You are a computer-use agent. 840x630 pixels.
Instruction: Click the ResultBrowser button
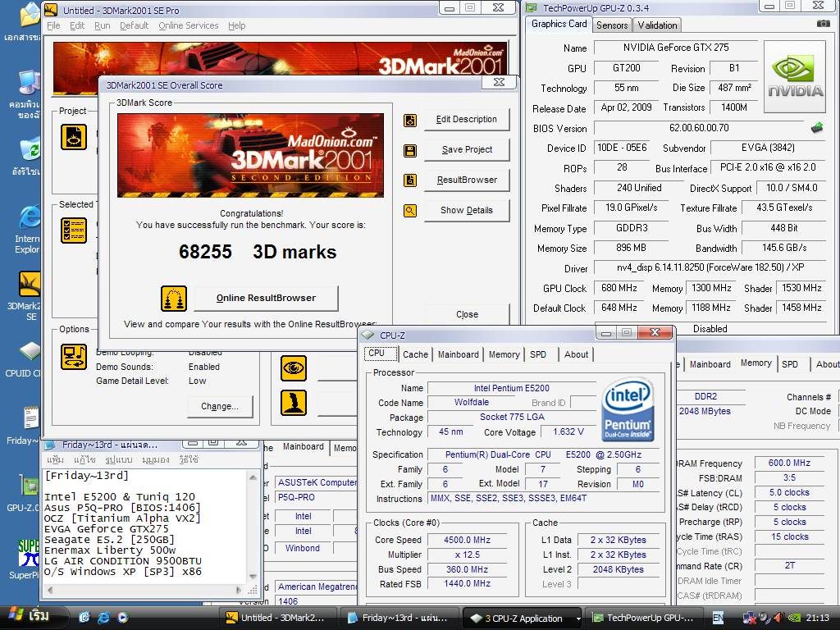[467, 180]
